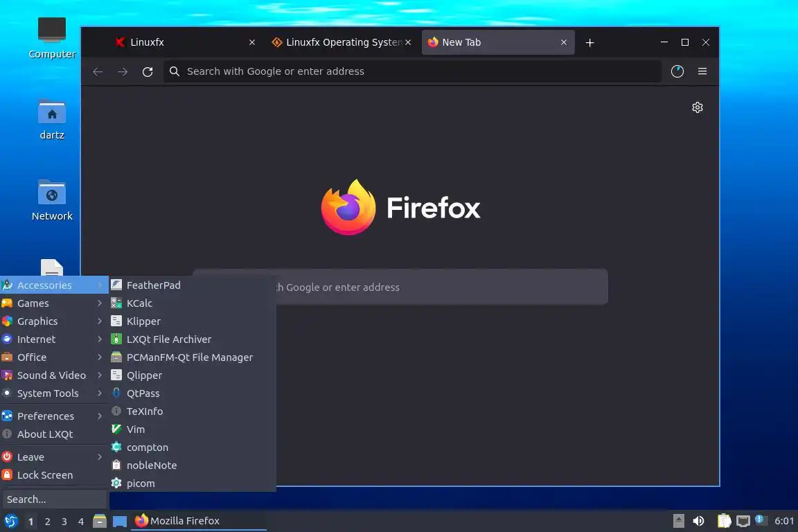The width and height of the screenshot is (798, 532).
Task: Click the removable media tray icon
Action: pos(678,522)
